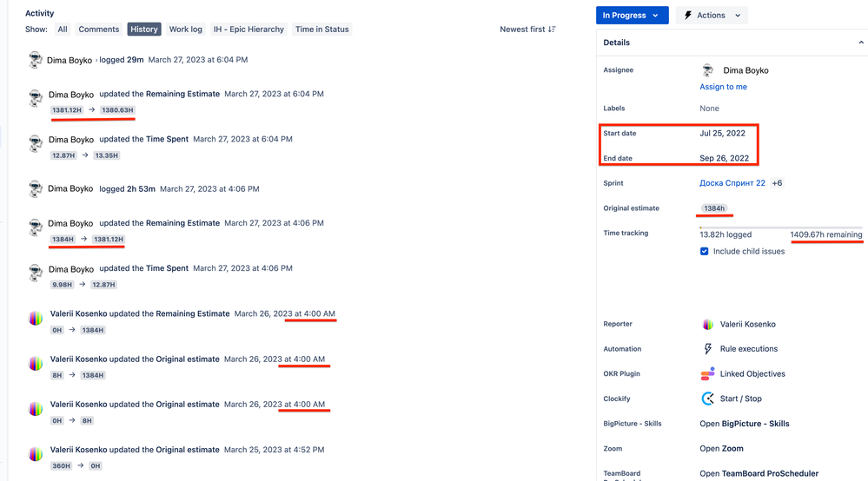Click the Reporter Valerii Kosenko avatar in Details
The image size is (868, 481).
pyautogui.click(x=707, y=325)
